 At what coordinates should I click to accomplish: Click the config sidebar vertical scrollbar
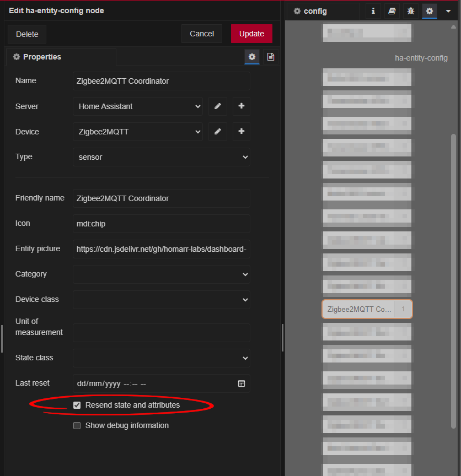[x=453, y=281]
